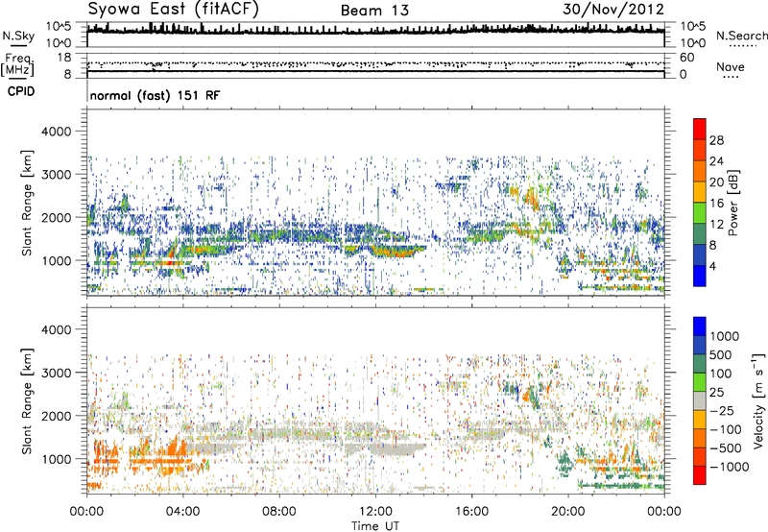Click the "4" label on Power colorbar
Screen dimensions: 768x532
point(712,266)
